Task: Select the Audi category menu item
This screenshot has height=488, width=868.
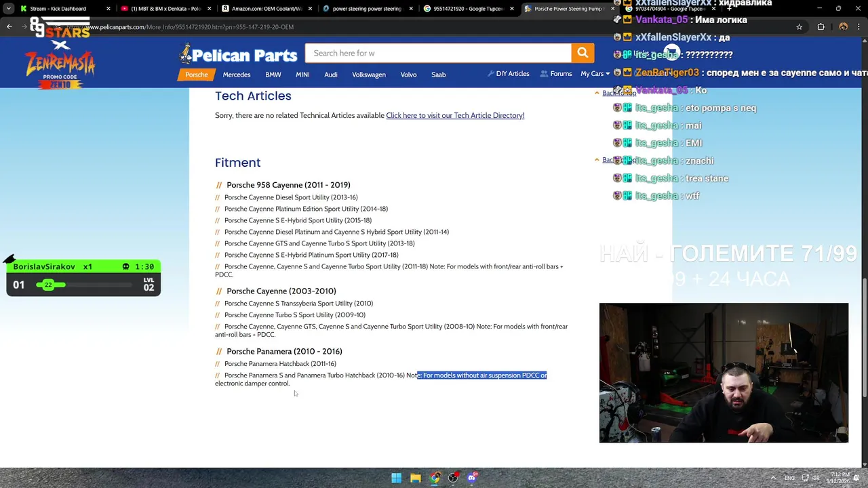Action: point(331,75)
